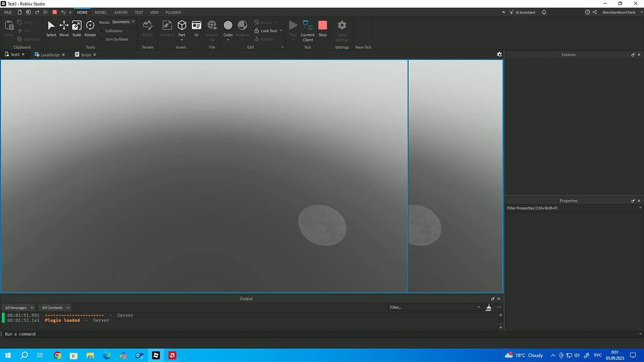Open the LocalScript document tab
The width and height of the screenshot is (644, 362).
49,55
